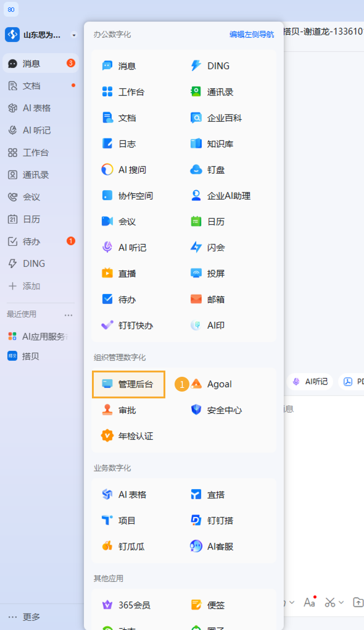364x630 pixels.
Task: Select 文档 in the left sidebar
Action: coord(41,86)
